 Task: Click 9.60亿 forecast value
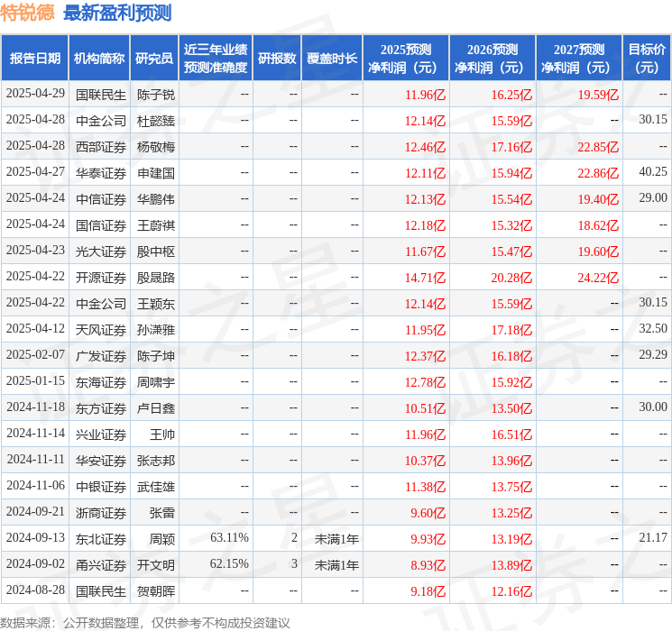click(428, 513)
